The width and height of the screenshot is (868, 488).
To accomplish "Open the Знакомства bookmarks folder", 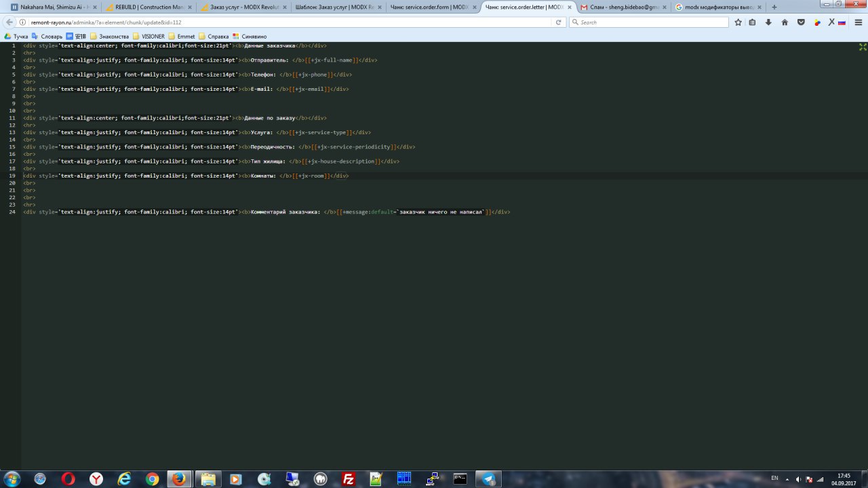I will (109, 36).
